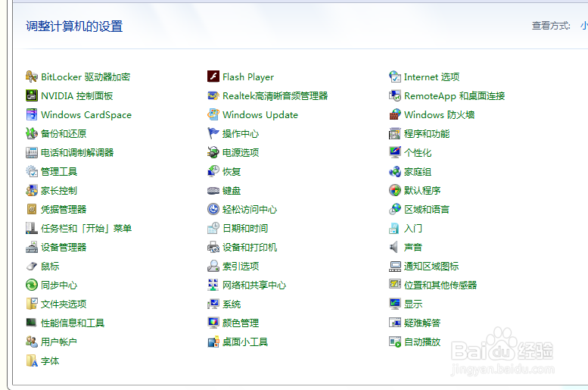The width and height of the screenshot is (588, 390).
Task: Open the Flash Player icon
Action: pyautogui.click(x=213, y=76)
